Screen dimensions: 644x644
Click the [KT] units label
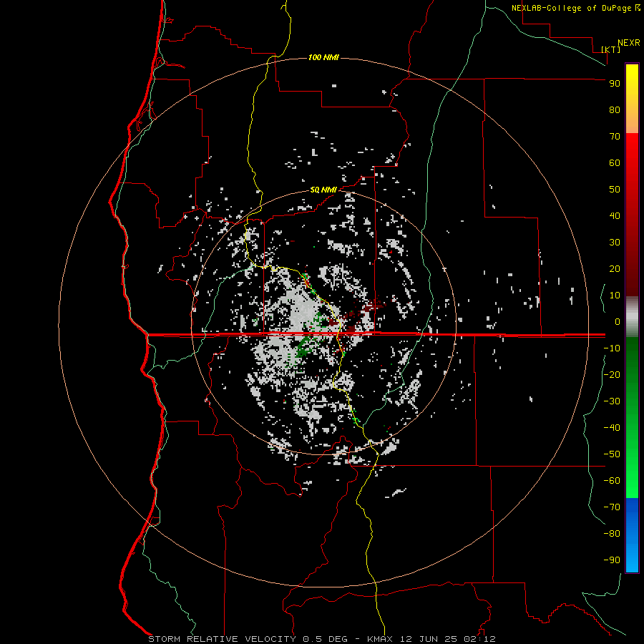pyautogui.click(x=611, y=49)
